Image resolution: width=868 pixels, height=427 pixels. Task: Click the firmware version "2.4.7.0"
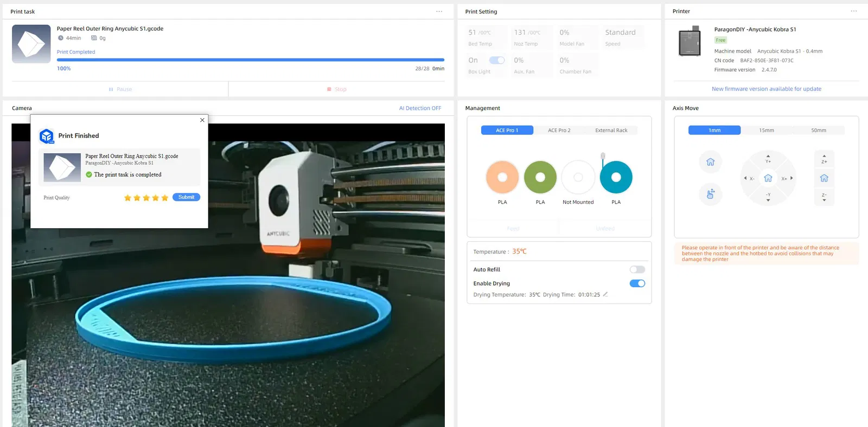(769, 70)
